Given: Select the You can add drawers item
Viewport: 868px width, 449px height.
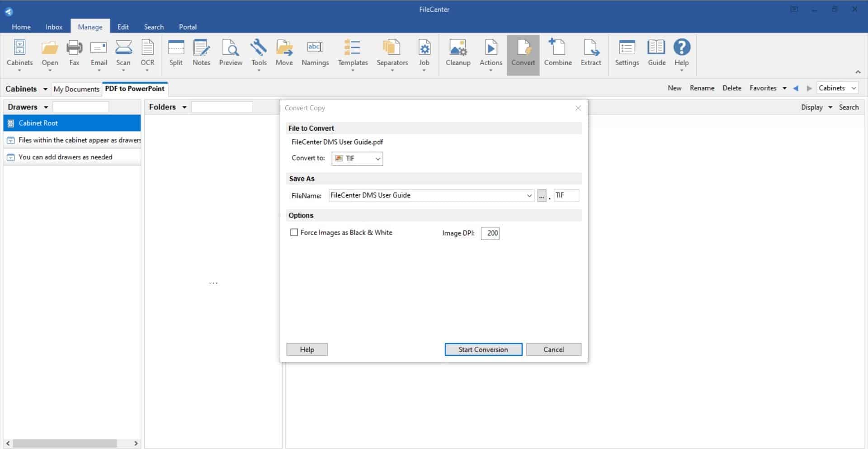Looking at the screenshot, I should (x=72, y=157).
